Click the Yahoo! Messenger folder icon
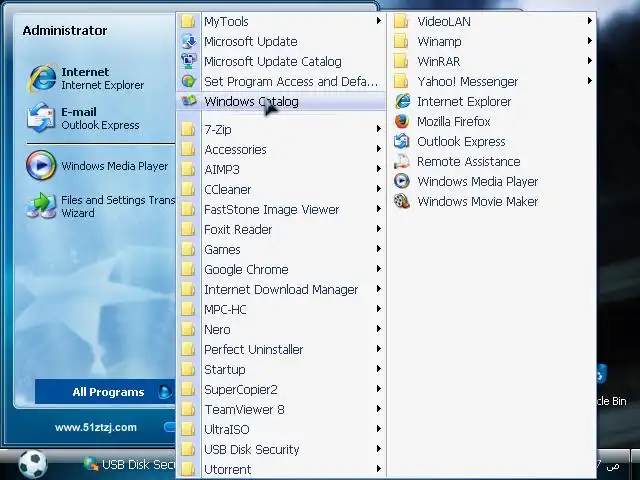 click(x=402, y=81)
